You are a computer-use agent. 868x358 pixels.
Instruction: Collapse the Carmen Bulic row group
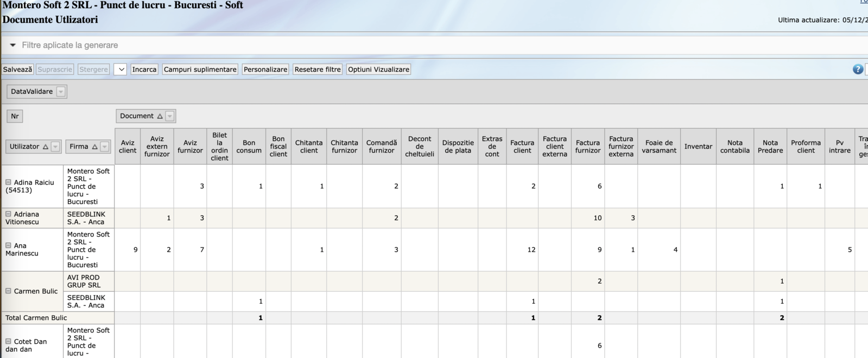pos(8,291)
